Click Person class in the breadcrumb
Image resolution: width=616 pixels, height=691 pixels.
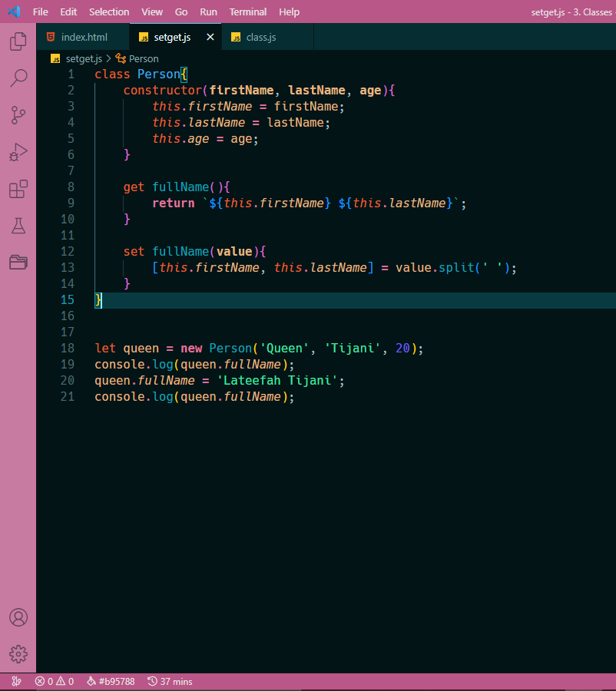(x=144, y=58)
